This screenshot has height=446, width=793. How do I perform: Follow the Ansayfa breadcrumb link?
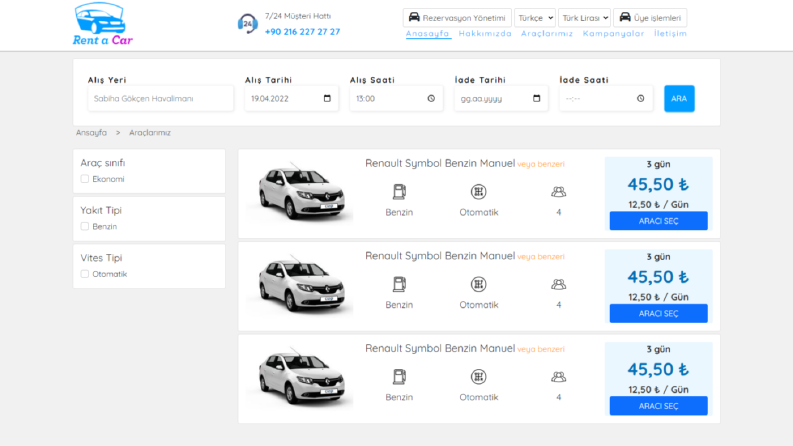(x=91, y=132)
